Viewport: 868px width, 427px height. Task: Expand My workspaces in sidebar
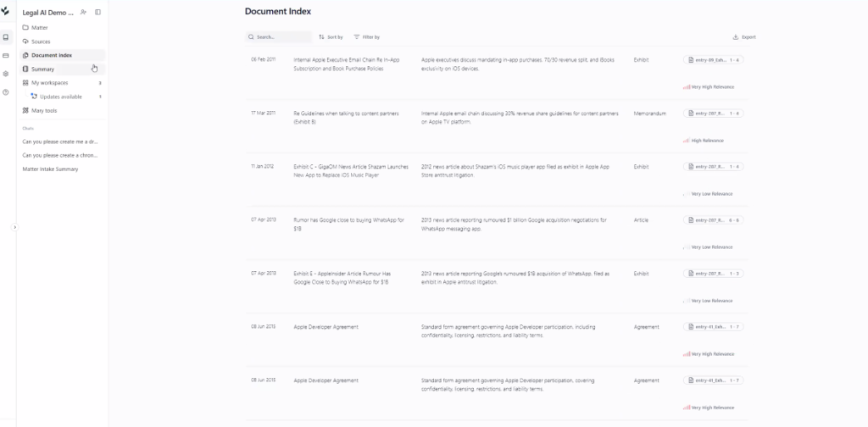coord(62,83)
